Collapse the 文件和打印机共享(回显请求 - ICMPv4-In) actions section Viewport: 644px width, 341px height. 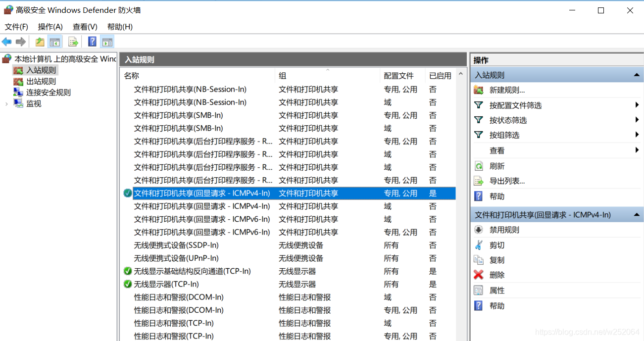[x=637, y=215]
